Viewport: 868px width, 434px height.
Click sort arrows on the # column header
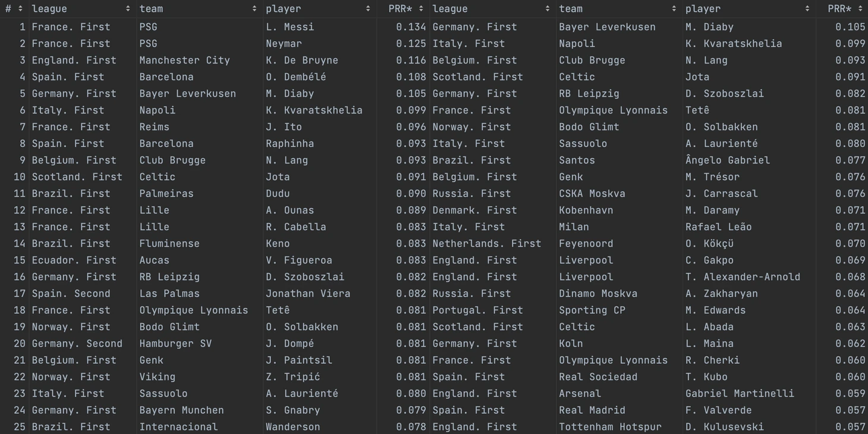pyautogui.click(x=20, y=9)
